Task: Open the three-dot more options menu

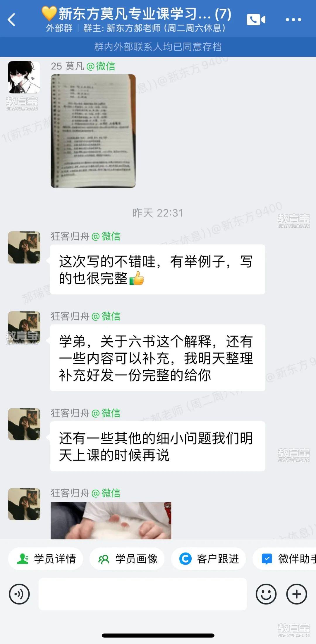Action: (x=293, y=20)
